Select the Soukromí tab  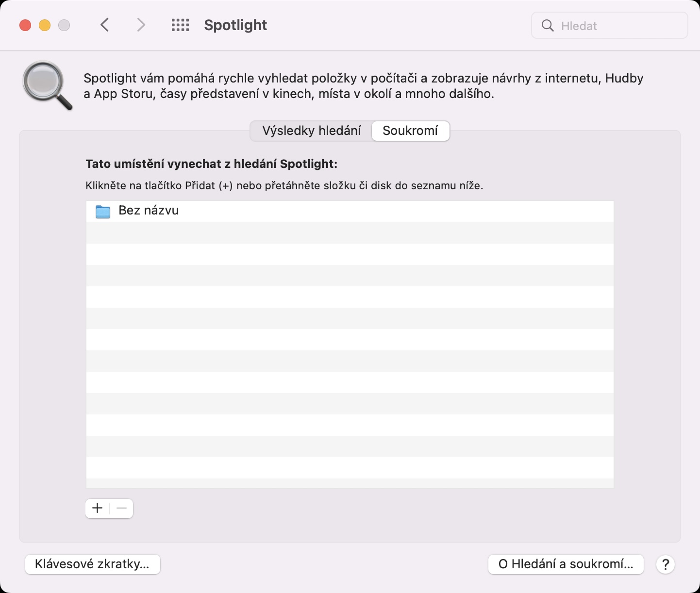410,131
